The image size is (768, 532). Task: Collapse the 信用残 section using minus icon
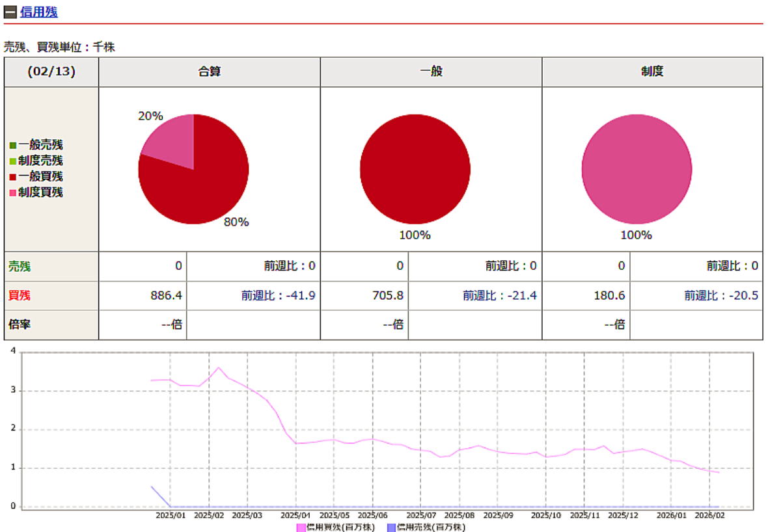click(10, 12)
